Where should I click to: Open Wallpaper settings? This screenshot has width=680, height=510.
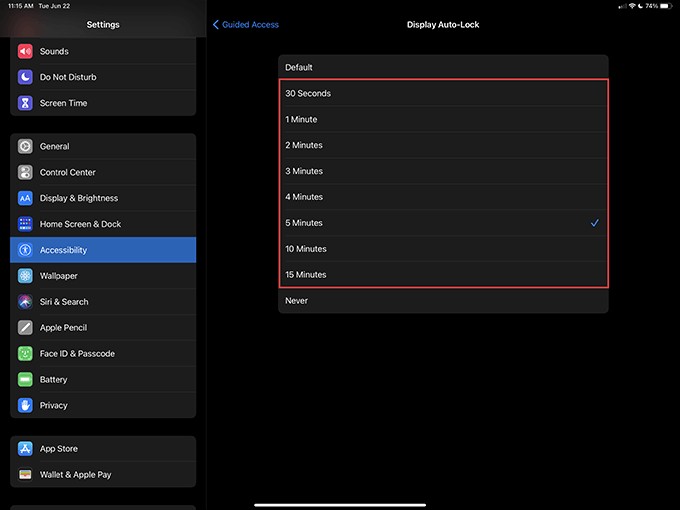103,276
